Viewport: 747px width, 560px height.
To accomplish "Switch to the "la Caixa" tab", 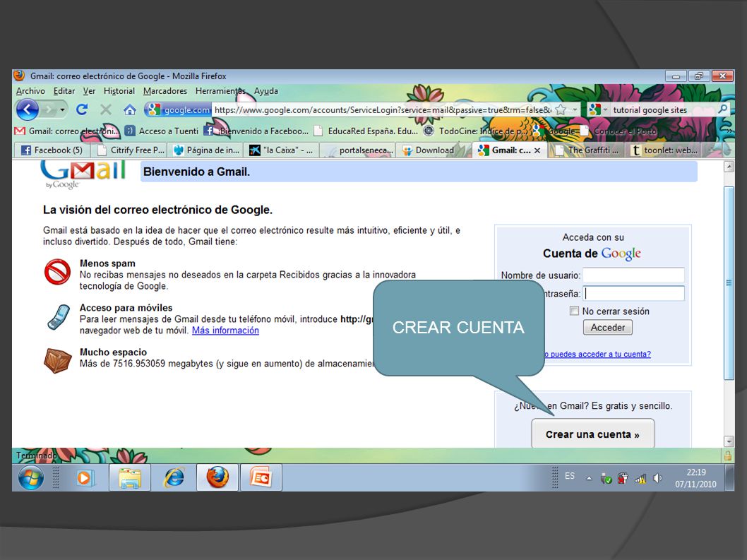I will 282,150.
